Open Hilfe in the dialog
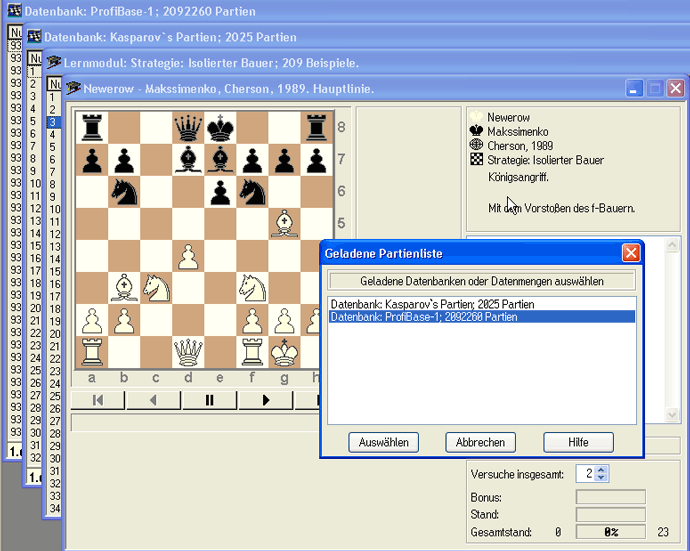Screen dimensions: 690x551 pyautogui.click(x=578, y=442)
